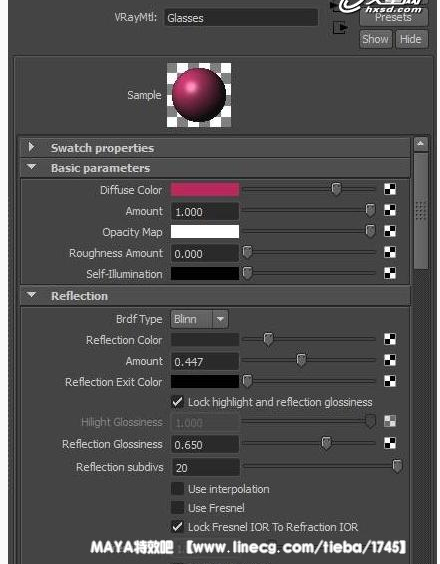Click the Reflection Color map checker icon
The width and height of the screenshot is (440, 564).
[390, 339]
